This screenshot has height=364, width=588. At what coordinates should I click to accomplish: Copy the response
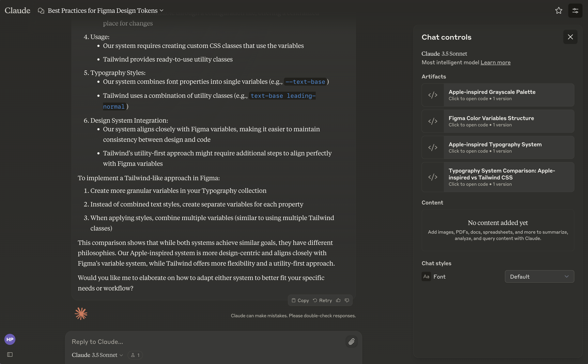point(300,301)
